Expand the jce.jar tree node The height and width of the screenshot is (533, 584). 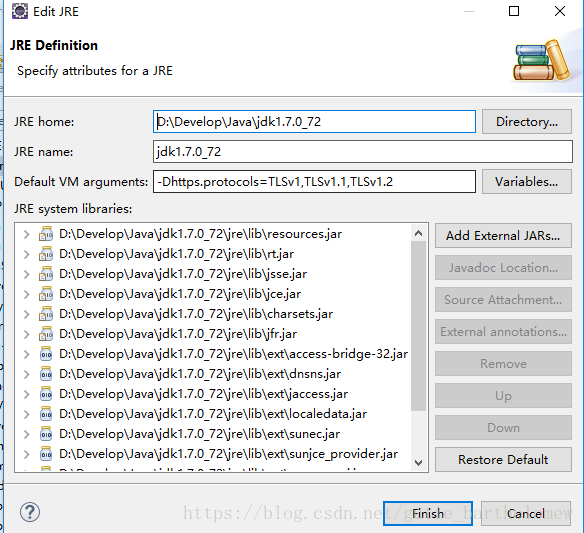coord(26,294)
